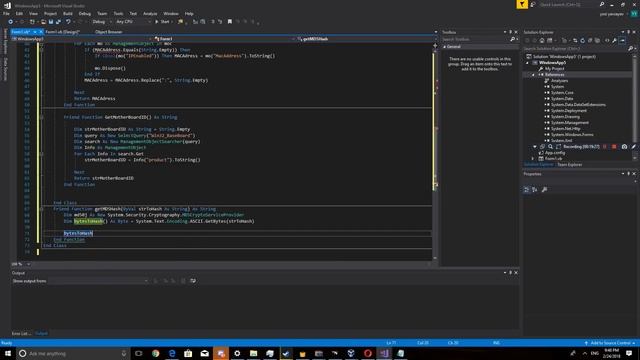The width and height of the screenshot is (640, 360).
Task: Open the Build menu
Action: coord(68,13)
